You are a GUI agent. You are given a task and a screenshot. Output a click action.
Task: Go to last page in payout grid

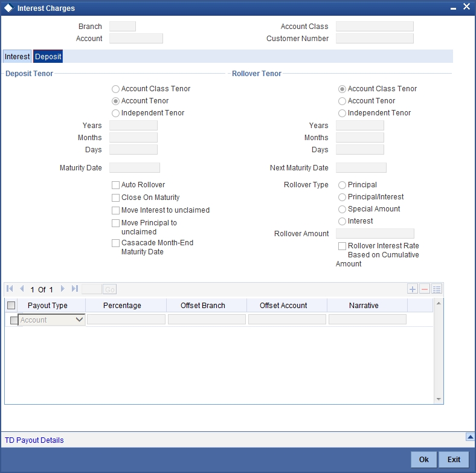(75, 289)
